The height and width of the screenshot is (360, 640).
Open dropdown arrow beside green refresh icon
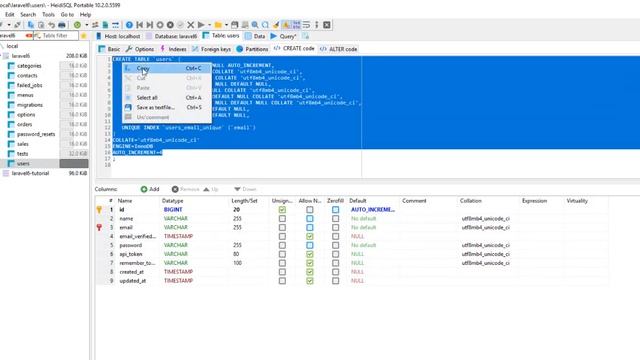(x=87, y=25)
